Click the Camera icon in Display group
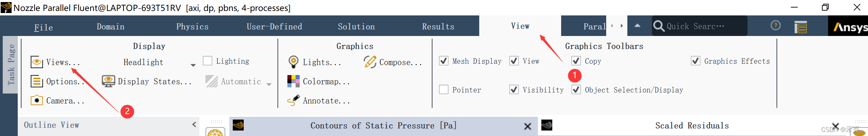Image resolution: width=868 pixels, height=136 pixels. tap(37, 100)
